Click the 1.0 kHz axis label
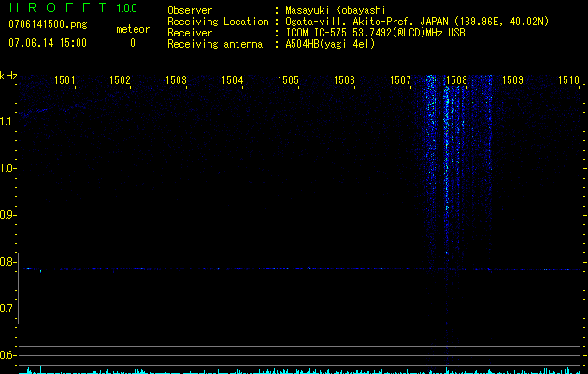Image resolution: width=588 pixels, height=374 pixels. pos(7,168)
